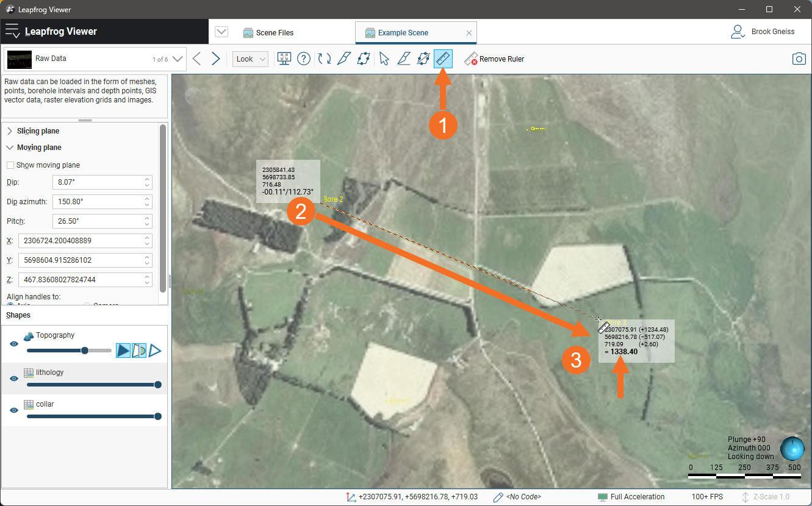Click the lithology opacity slider

[x=94, y=385]
